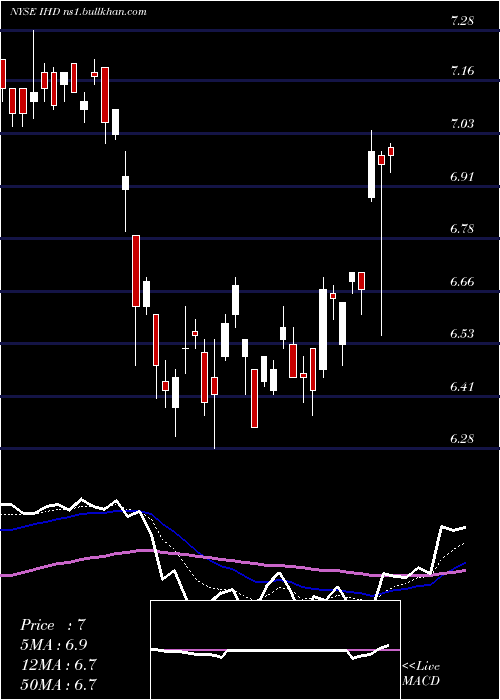Image resolution: width=500 pixels, height=700 pixels.
Task: Click the NYSE IHD ns1.bullkhan.com header text
Action: [x=79, y=12]
